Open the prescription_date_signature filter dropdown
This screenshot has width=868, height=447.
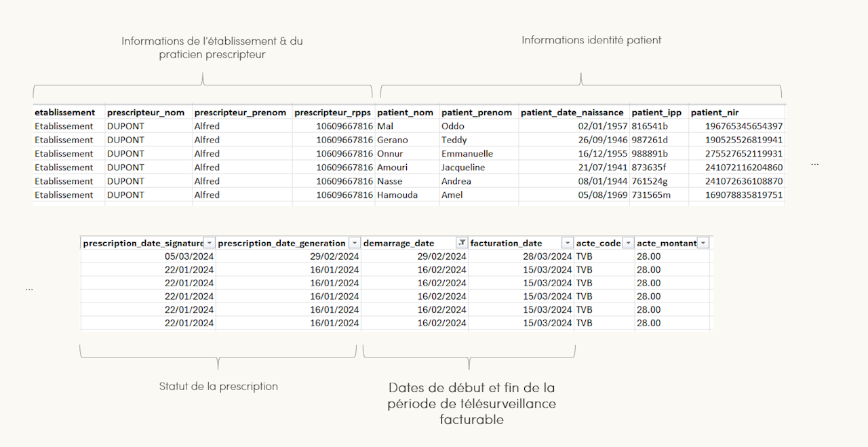click(x=210, y=243)
